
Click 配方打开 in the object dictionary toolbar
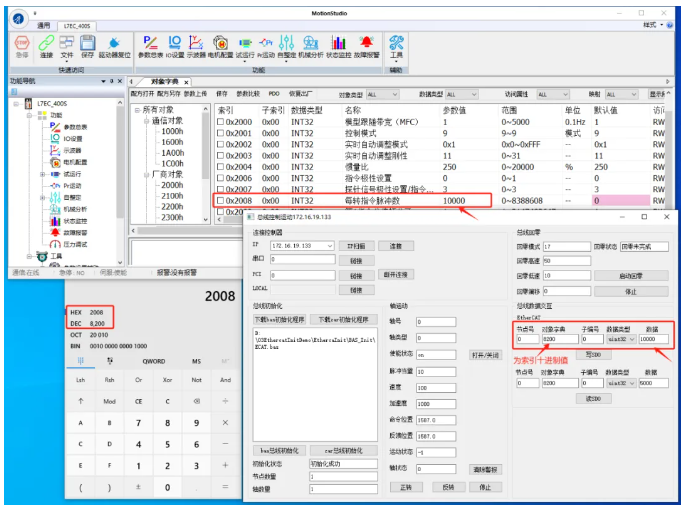pos(142,94)
